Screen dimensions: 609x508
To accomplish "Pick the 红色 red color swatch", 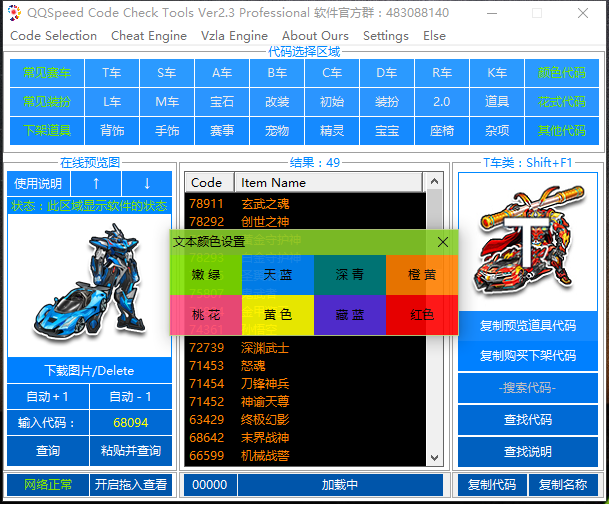I will 422,315.
